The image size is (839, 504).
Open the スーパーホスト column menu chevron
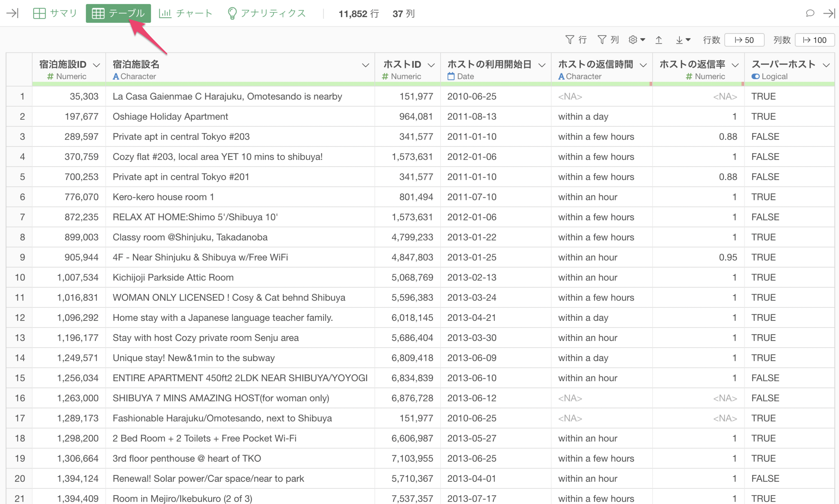point(826,65)
